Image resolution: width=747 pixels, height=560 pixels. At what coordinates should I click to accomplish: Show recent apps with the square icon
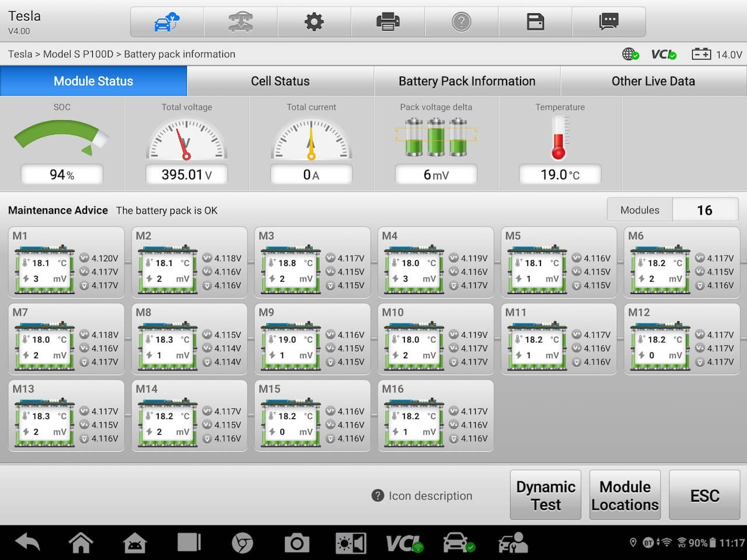pyautogui.click(x=189, y=542)
